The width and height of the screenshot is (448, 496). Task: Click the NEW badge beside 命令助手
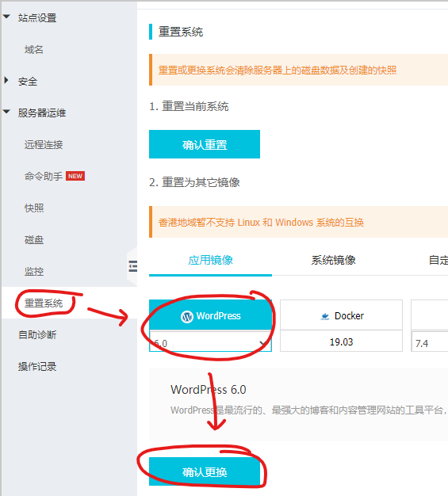(x=75, y=176)
